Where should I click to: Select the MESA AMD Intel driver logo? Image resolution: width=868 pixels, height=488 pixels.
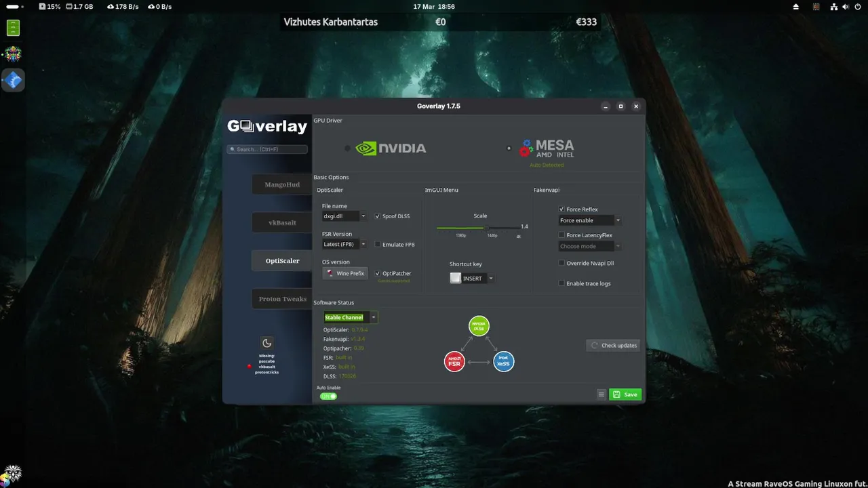click(x=547, y=148)
